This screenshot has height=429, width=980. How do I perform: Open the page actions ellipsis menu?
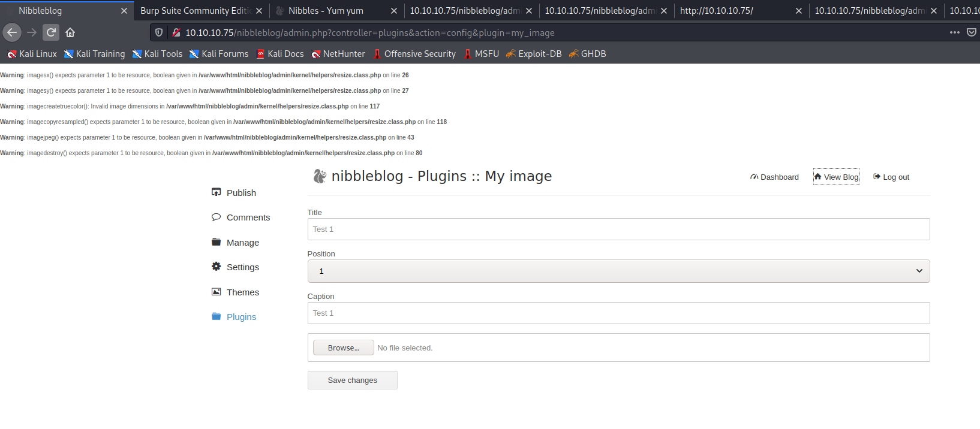[954, 32]
